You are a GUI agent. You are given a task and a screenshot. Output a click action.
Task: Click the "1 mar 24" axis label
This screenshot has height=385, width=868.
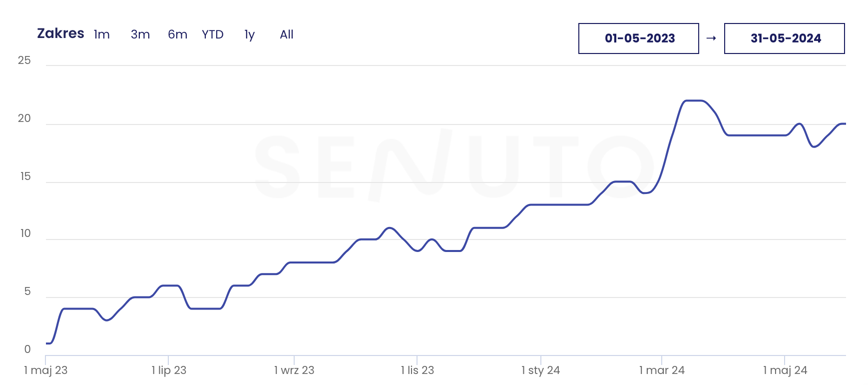click(x=662, y=370)
